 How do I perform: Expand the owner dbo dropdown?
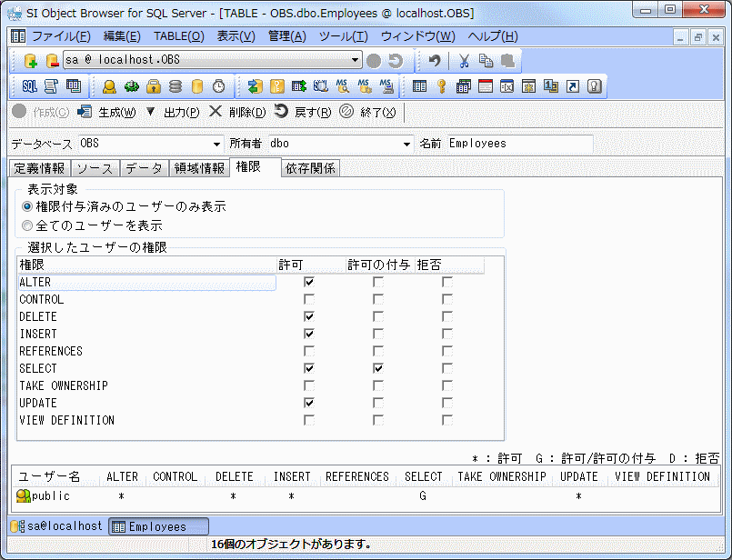point(406,144)
